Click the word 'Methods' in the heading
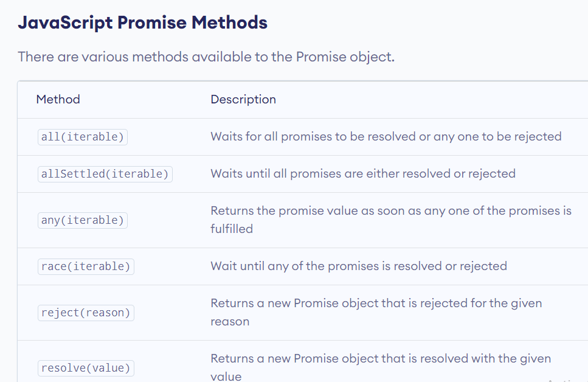Image resolution: width=588 pixels, height=382 pixels. pyautogui.click(x=229, y=23)
